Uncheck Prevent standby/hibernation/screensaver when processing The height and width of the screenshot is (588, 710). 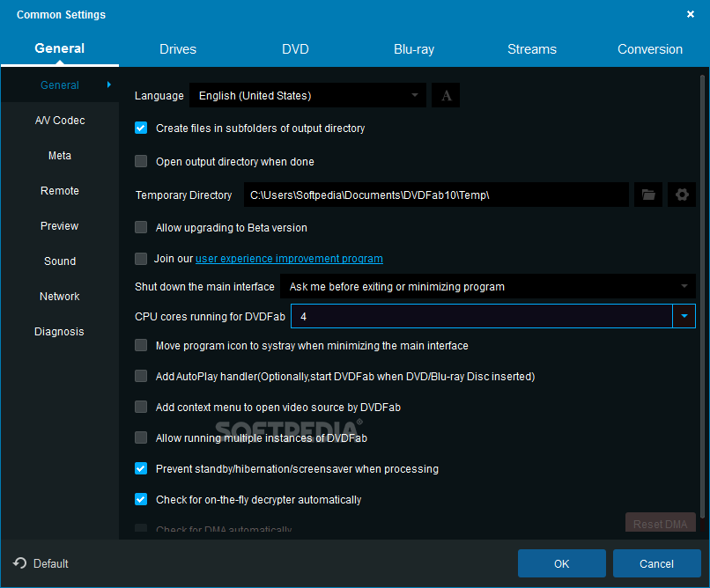141,468
